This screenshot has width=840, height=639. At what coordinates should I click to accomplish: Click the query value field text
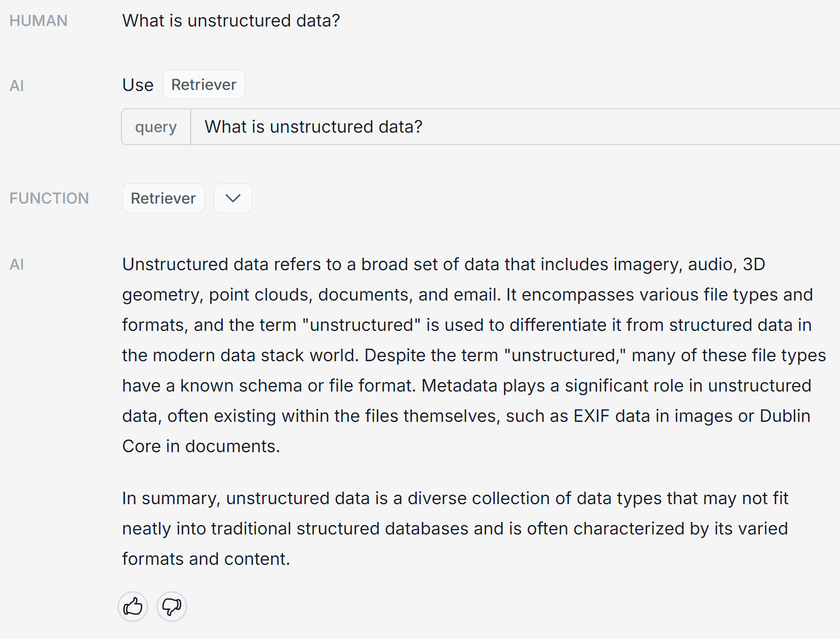click(313, 127)
